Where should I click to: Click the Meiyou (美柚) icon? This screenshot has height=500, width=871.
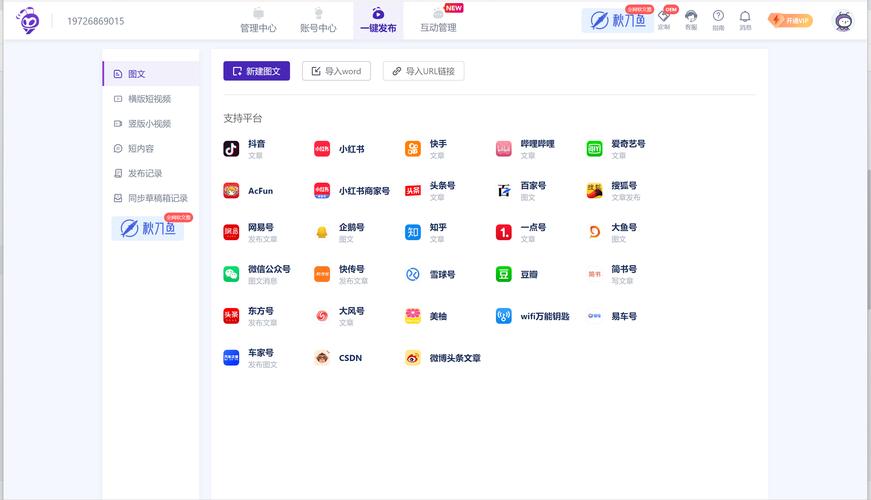(x=413, y=316)
